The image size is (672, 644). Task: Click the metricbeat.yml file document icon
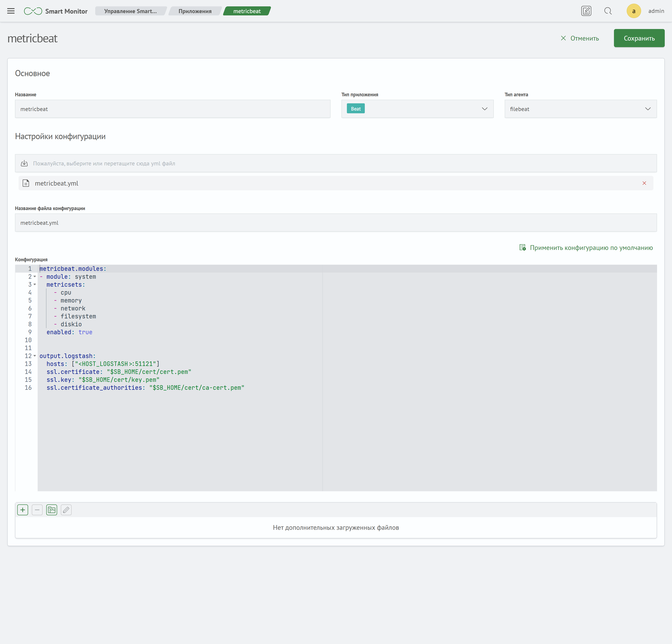(26, 183)
